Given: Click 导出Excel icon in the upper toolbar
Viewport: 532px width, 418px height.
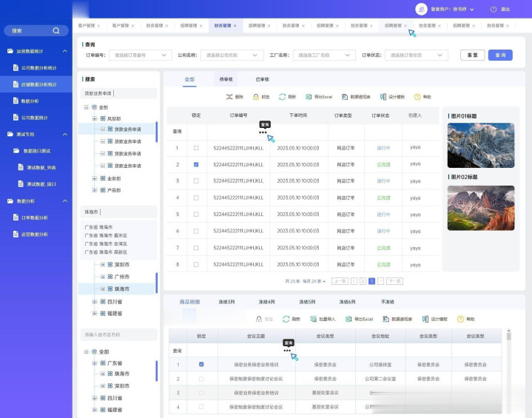Looking at the screenshot, I should point(309,97).
